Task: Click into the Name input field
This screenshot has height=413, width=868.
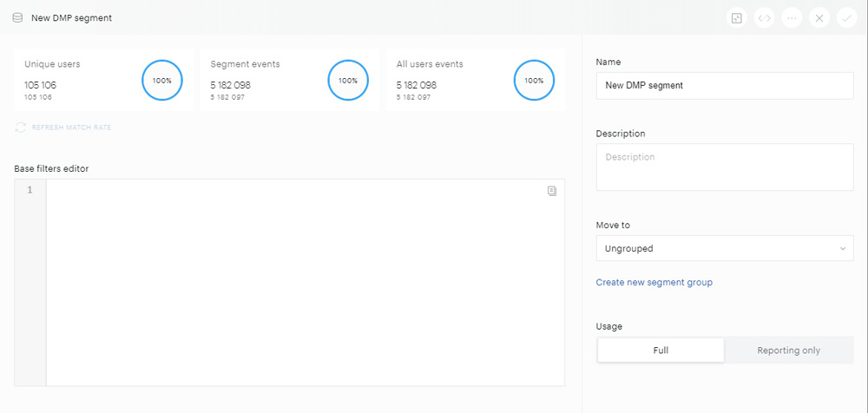Action: pyautogui.click(x=725, y=86)
